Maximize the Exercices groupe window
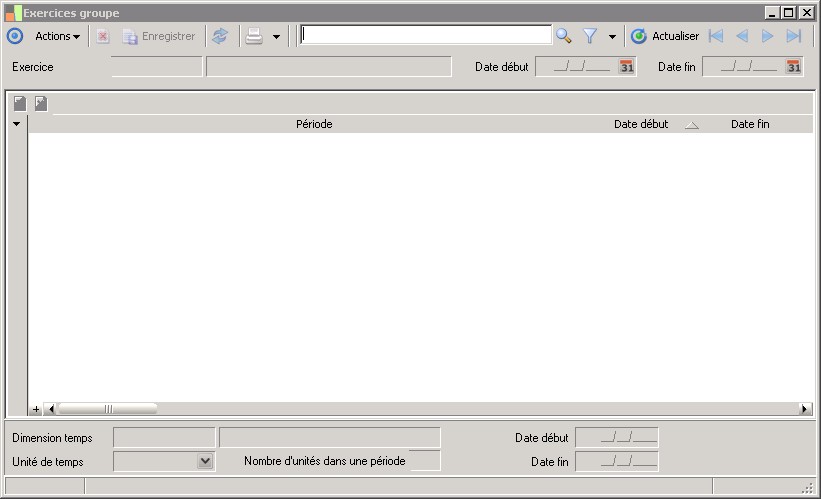Screen dimensions: 821x499 click(x=789, y=13)
